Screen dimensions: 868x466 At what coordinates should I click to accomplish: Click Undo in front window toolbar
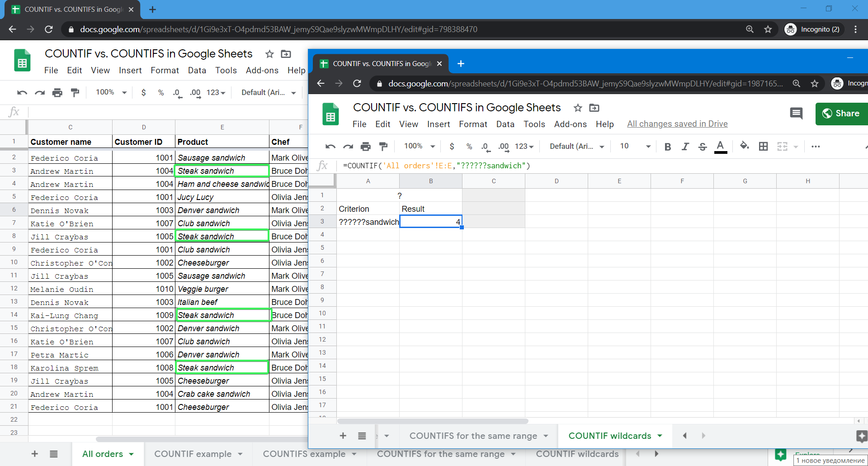pyautogui.click(x=330, y=146)
